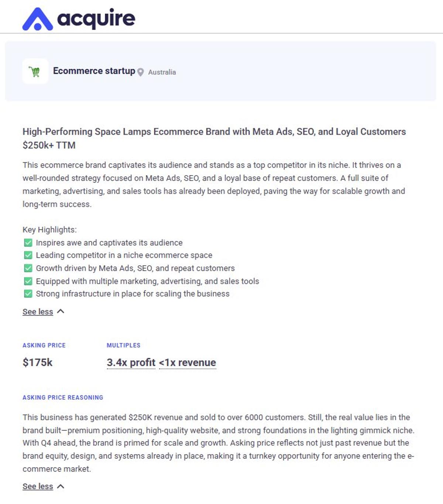The width and height of the screenshot is (443, 504).
Task: Click the 'ASKING PRICE' label
Action: [x=44, y=345]
